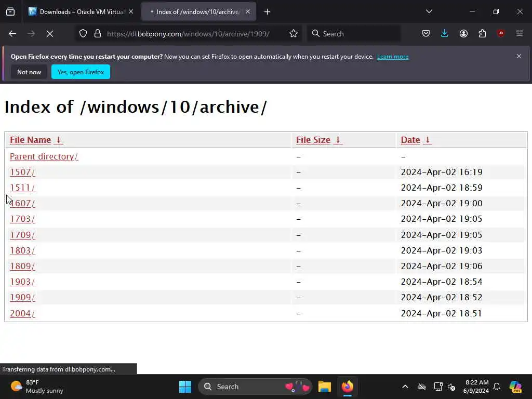Choose Not now in the notification
Viewport: 532px width, 399px height.
29,72
